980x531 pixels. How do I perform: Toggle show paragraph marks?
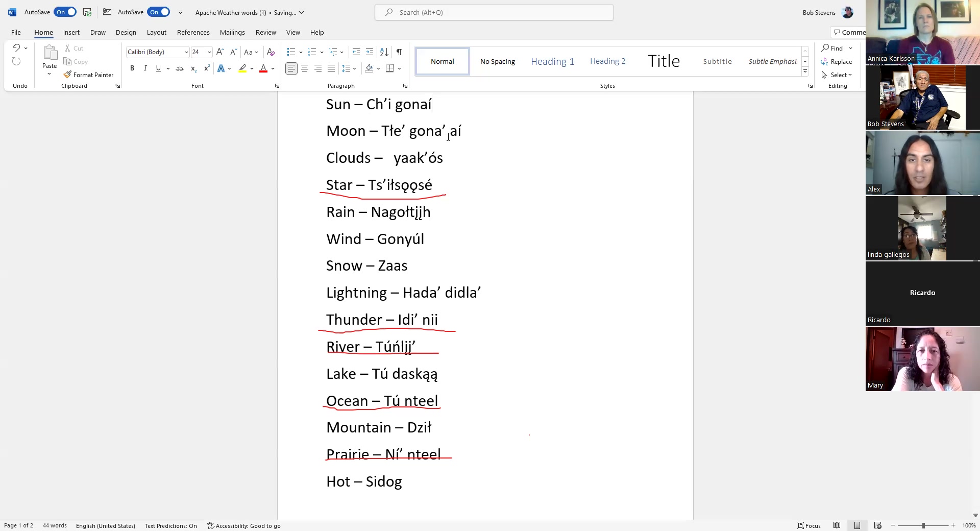[x=399, y=52]
